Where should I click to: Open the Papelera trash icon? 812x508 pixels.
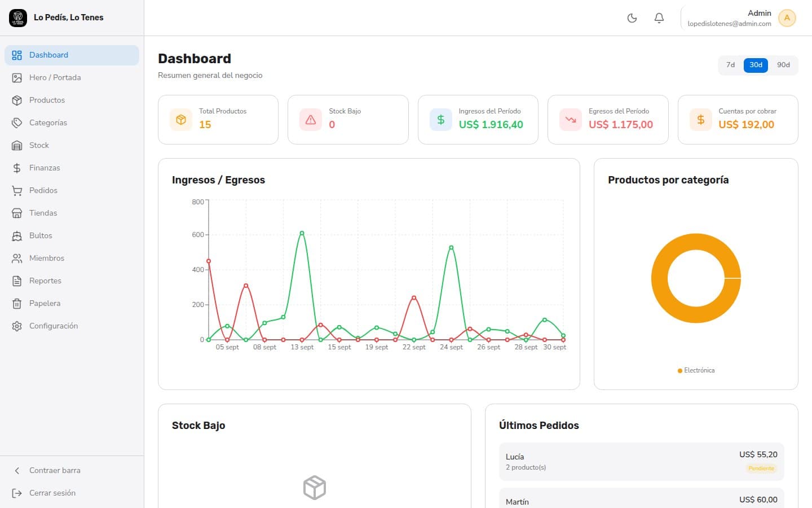pyautogui.click(x=17, y=303)
